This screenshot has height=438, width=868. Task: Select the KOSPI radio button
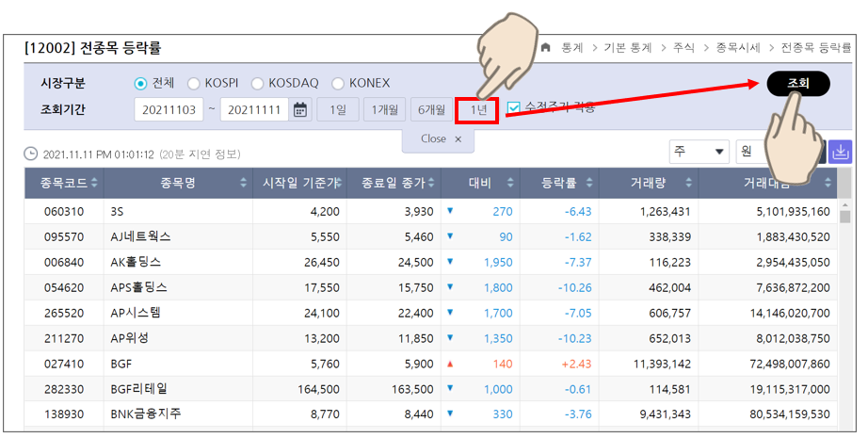(193, 84)
